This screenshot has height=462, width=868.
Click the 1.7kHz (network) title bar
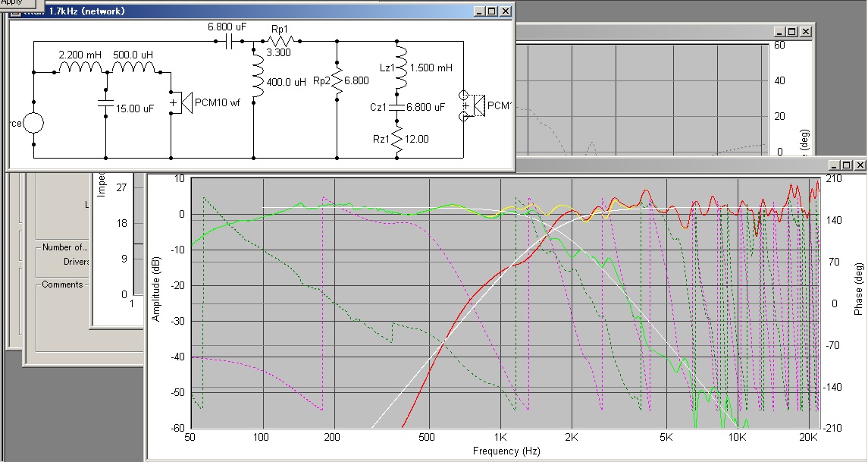(262, 11)
